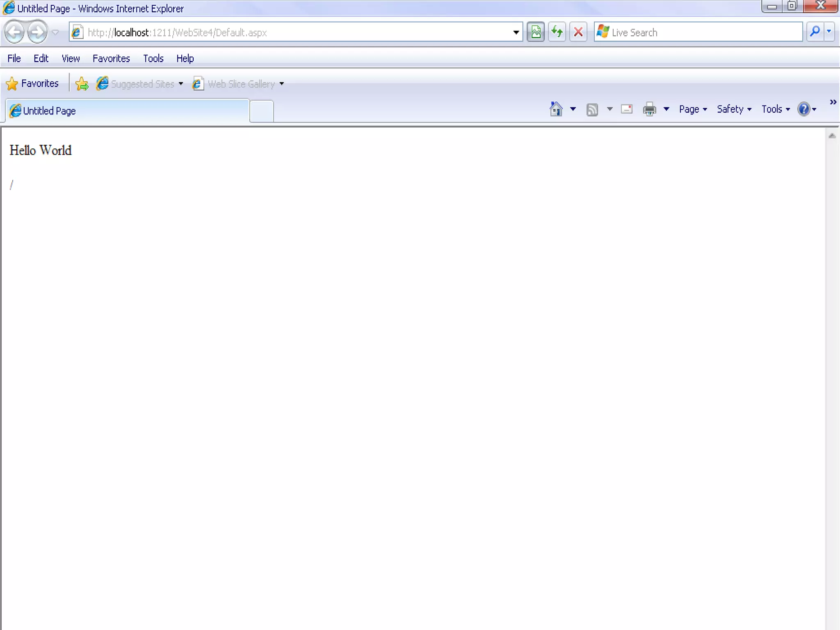This screenshot has width=840, height=630.
Task: Click the Refresh page icon
Action: pos(557,32)
